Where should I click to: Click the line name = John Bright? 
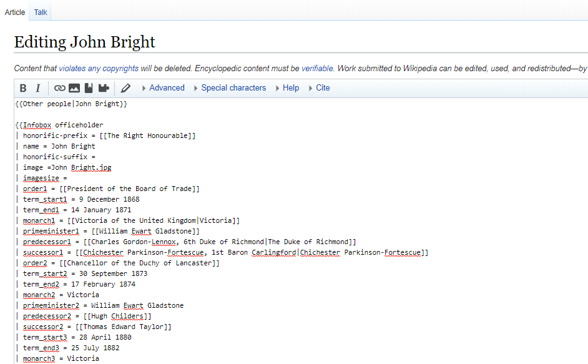[55, 146]
